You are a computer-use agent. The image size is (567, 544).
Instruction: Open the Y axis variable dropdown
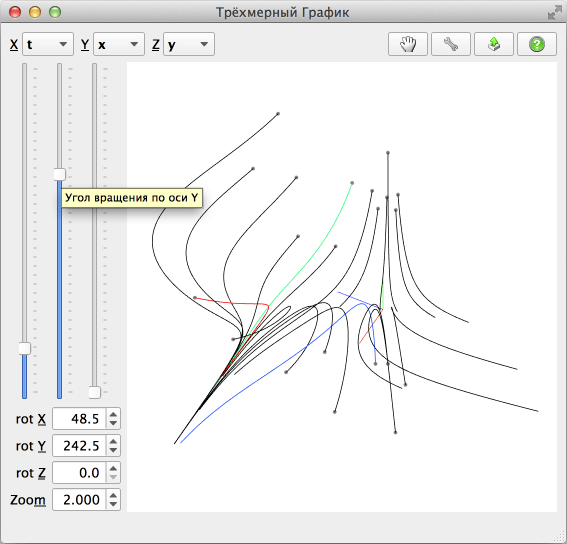point(119,44)
